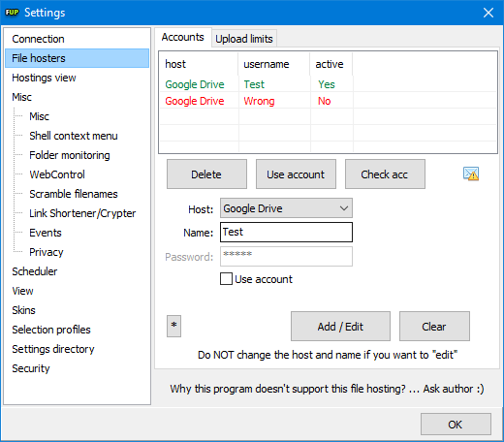Clear the account form fields
This screenshot has width=504, height=442.
click(434, 327)
